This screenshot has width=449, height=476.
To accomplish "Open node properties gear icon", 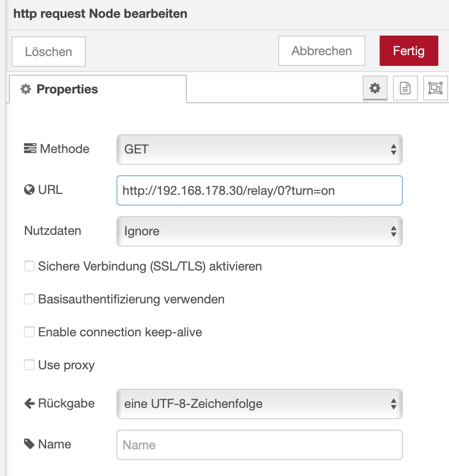I will [x=375, y=89].
